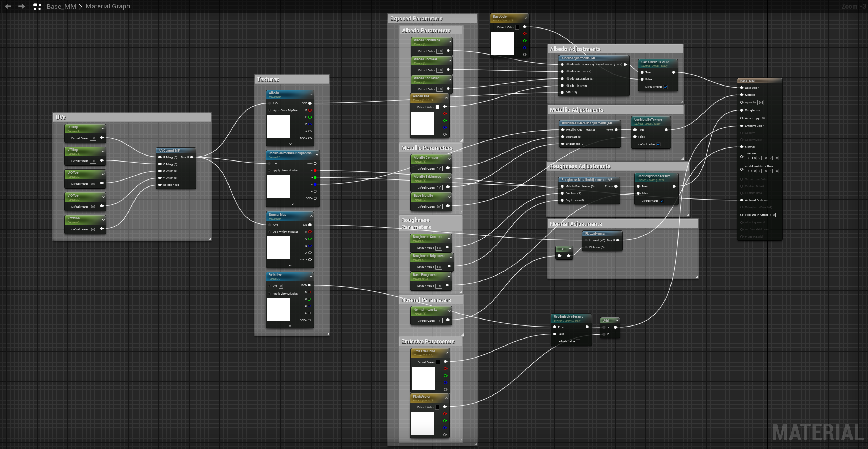Edit U Tiling default value field
This screenshot has width=868, height=449.
tap(93, 138)
